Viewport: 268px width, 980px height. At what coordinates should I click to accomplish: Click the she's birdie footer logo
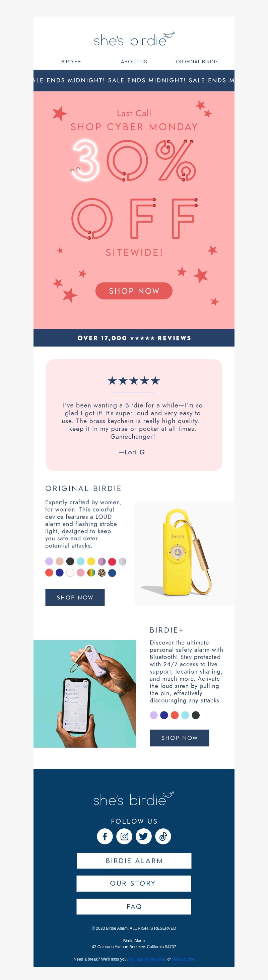pos(134,799)
